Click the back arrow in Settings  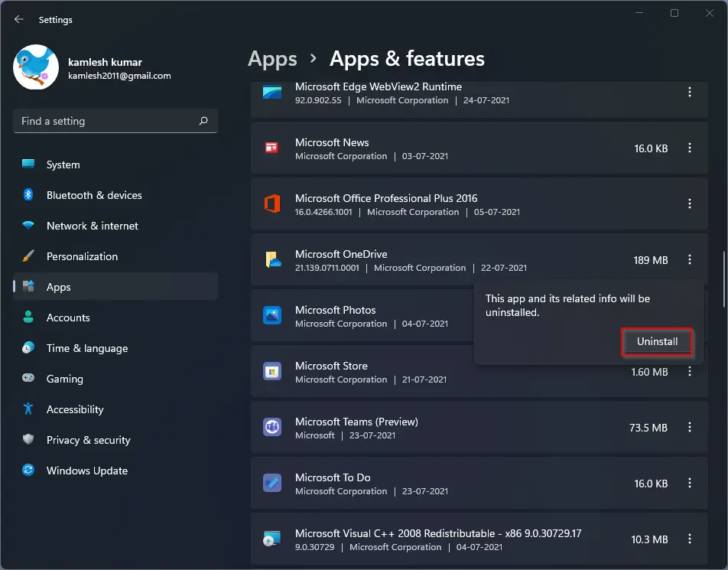coord(19,20)
